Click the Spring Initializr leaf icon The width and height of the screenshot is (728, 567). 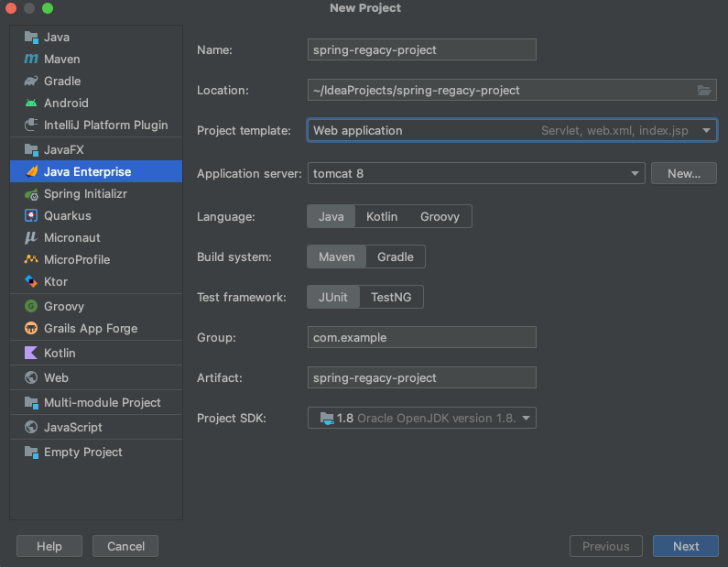click(31, 193)
